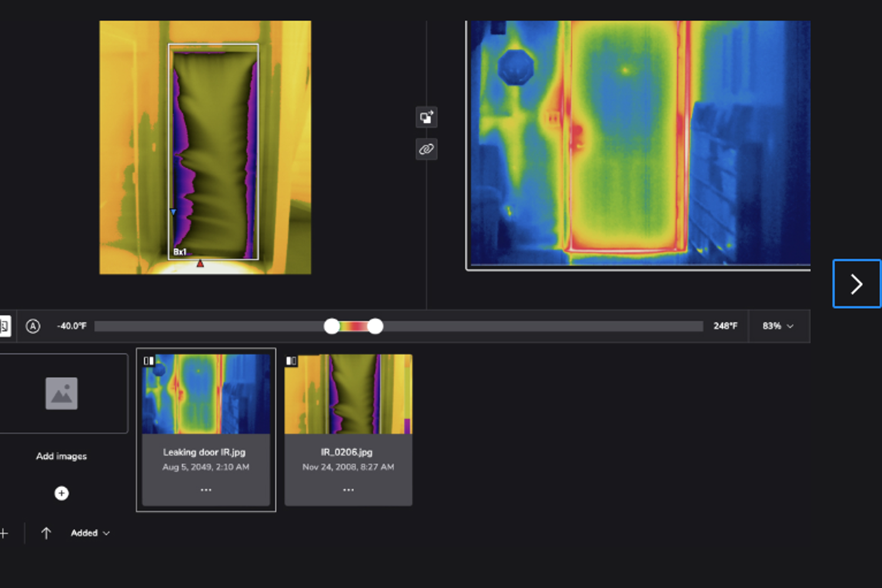The width and height of the screenshot is (882, 588).
Task: Click the image placeholder in Add images box
Action: coord(62,393)
